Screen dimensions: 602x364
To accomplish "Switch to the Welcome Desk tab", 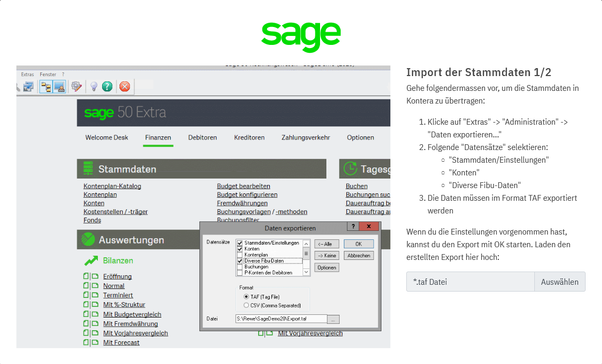I will (107, 137).
